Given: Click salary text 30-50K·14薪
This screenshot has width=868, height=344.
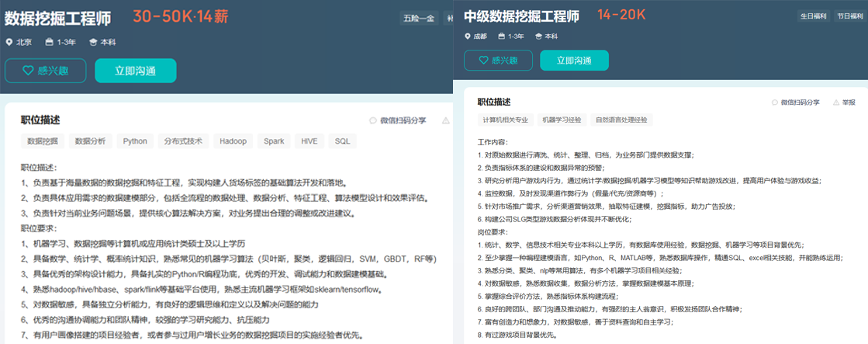Looking at the screenshot, I should [181, 16].
